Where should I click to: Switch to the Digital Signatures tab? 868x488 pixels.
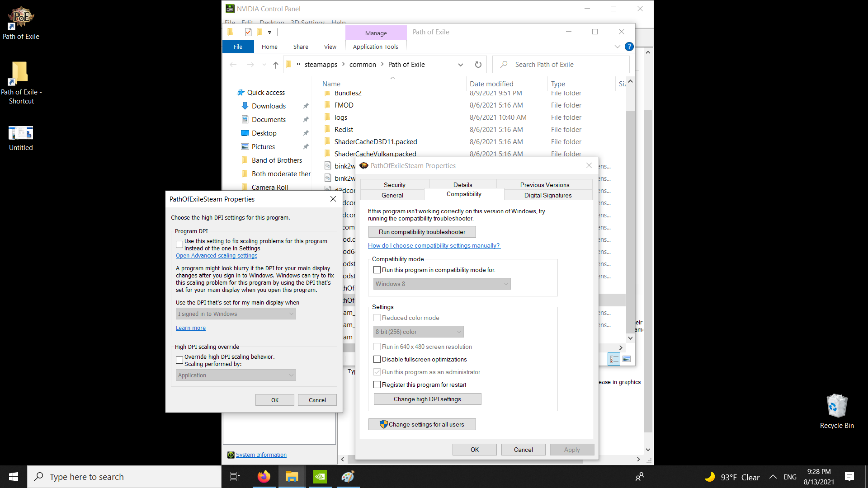tap(548, 195)
